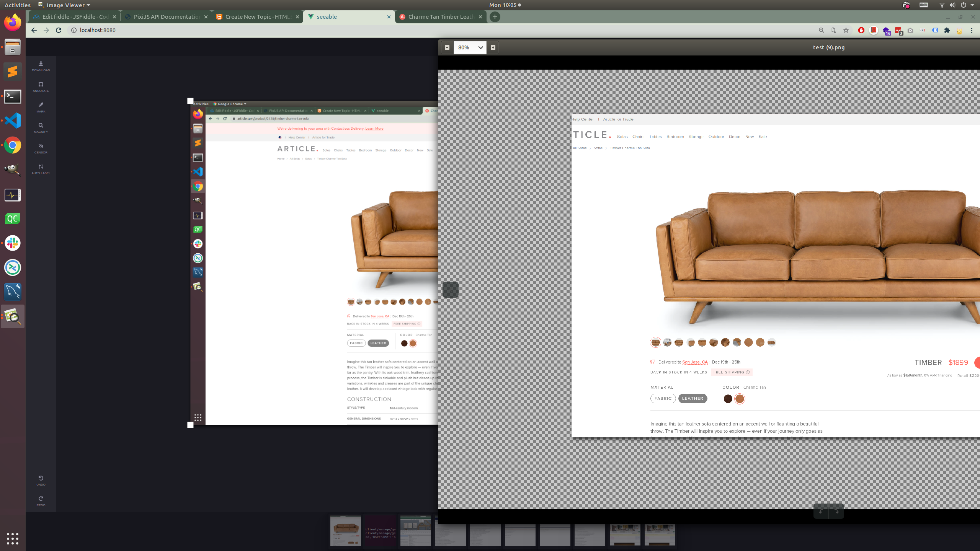Open the Image Viewer app menu

coord(64,5)
